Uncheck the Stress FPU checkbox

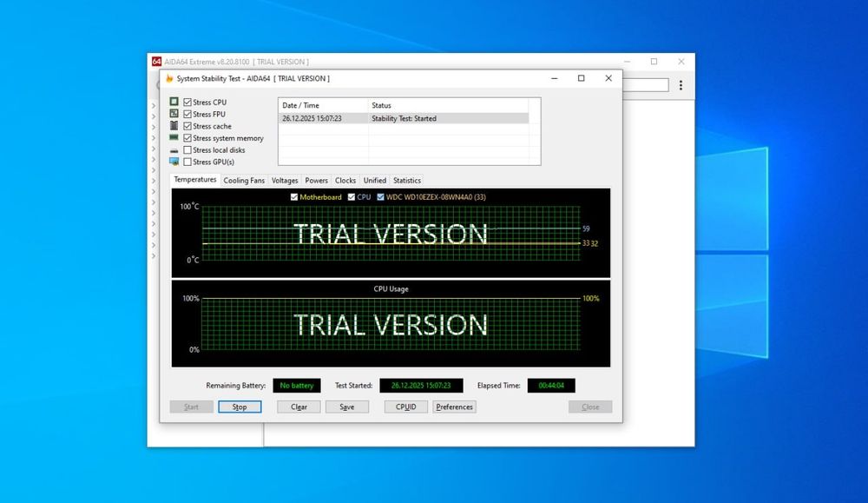point(187,114)
